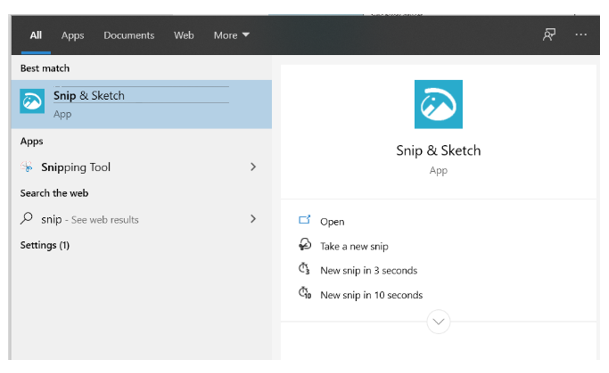Click the Take a new snip icon

305,245
